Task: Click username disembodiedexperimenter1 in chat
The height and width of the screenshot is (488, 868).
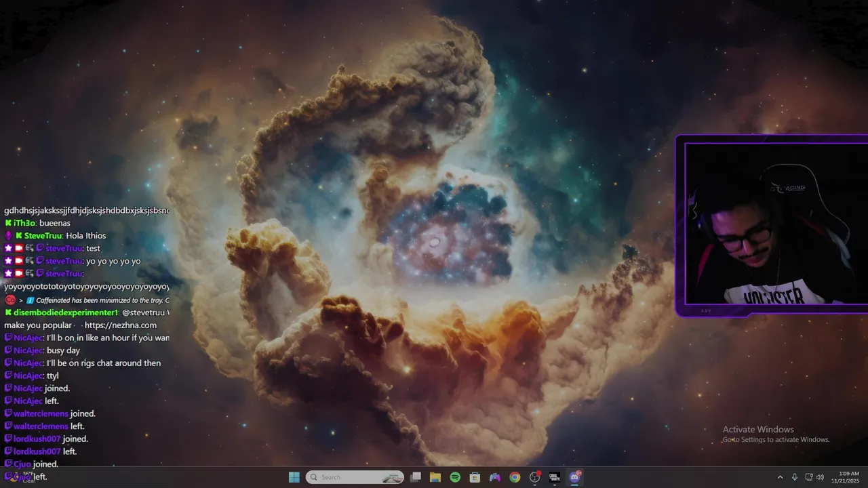Action: [66, 312]
